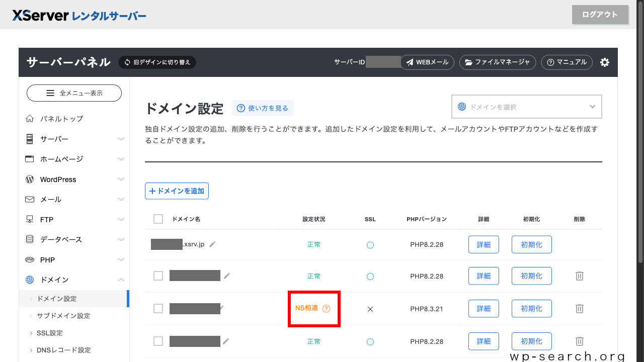Click the pencil icon to rename the xsrv.jp domain
The height and width of the screenshot is (362, 644).
212,244
